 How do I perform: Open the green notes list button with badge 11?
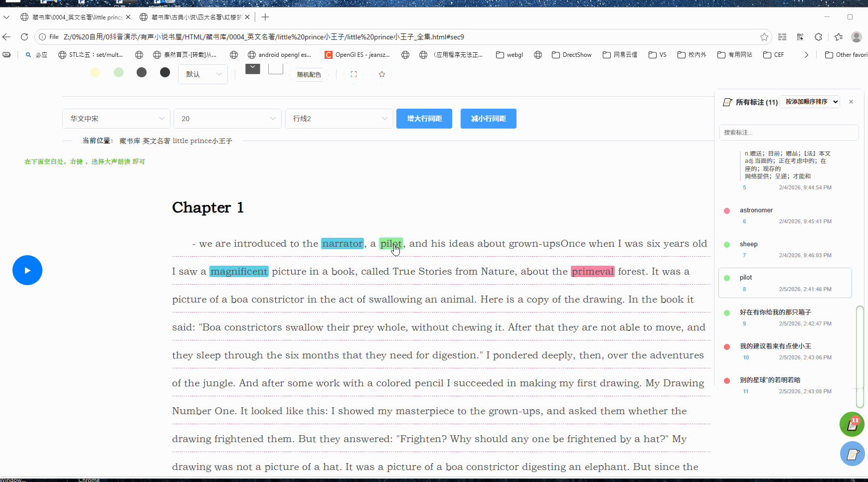(852, 424)
